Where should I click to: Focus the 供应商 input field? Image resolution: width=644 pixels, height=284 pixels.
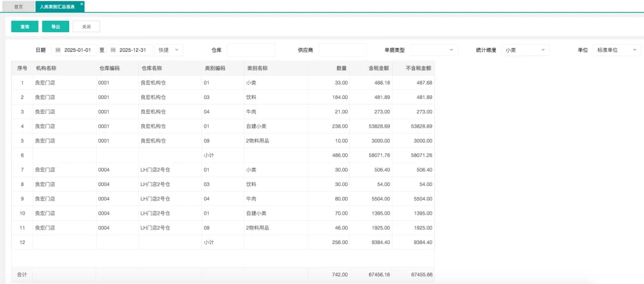click(342, 50)
